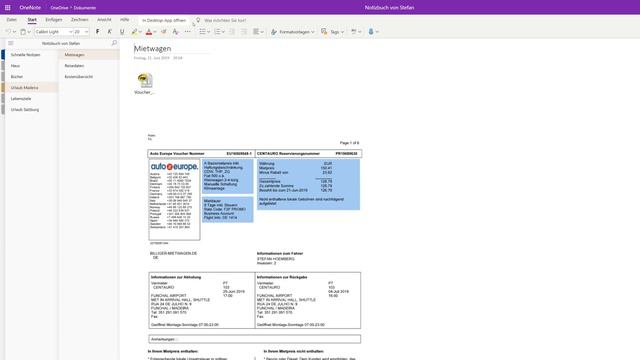Click the Undo icon

(x=8, y=32)
